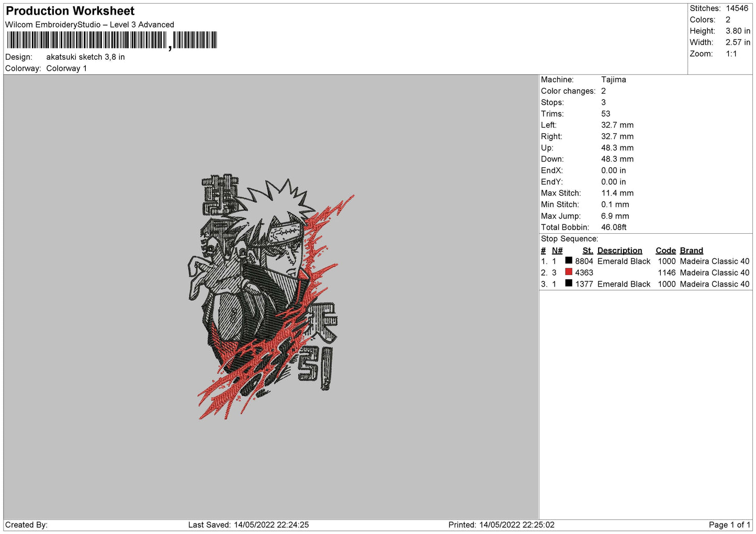Screen dimensions: 756x534
Task: Select the design name akatsuki sketch 3,8 in
Action: [85, 57]
